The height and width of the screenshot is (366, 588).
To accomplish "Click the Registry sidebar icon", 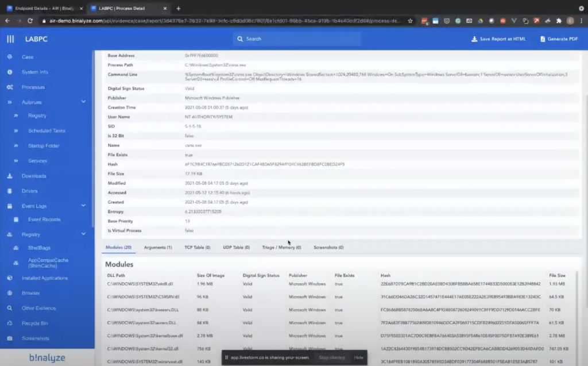I will coord(10,234).
